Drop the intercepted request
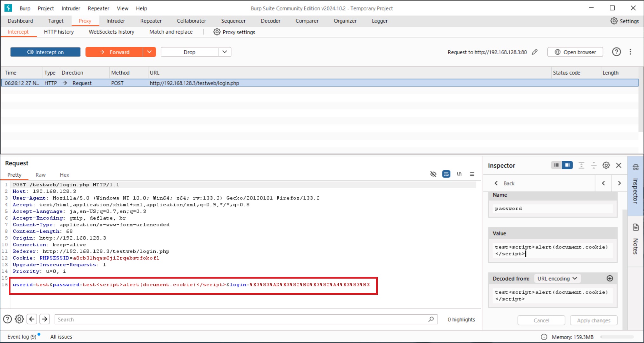Viewport: 644px width, 343px height. pyautogui.click(x=189, y=52)
